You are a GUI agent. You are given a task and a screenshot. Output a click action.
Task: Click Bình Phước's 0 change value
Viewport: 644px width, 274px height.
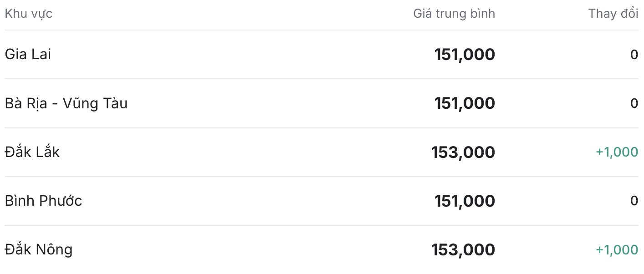[634, 201]
